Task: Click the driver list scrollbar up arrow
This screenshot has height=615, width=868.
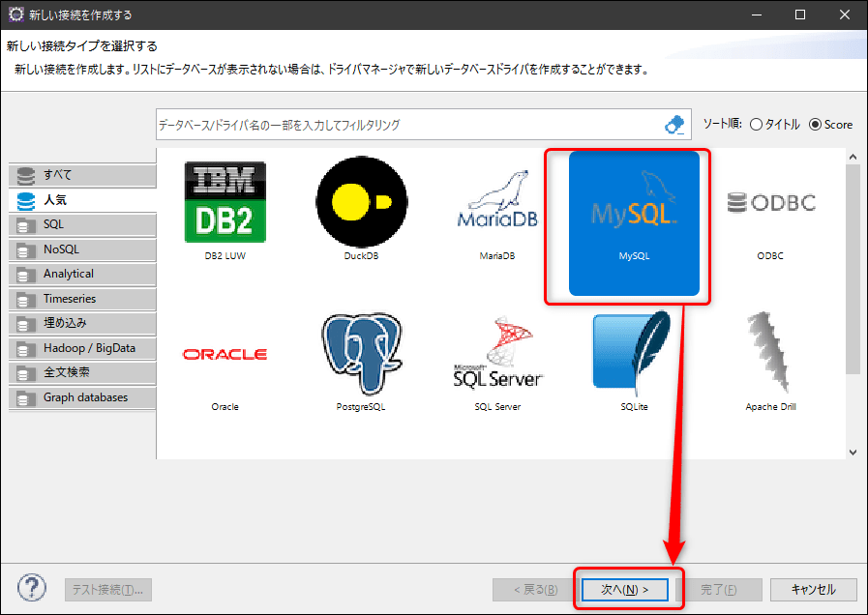Action: click(x=853, y=157)
